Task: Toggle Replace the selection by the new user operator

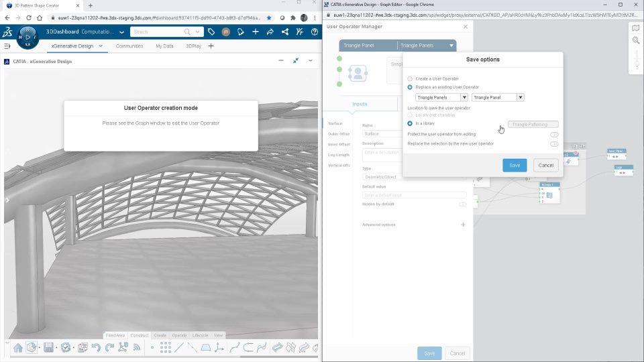Action: pyautogui.click(x=554, y=144)
